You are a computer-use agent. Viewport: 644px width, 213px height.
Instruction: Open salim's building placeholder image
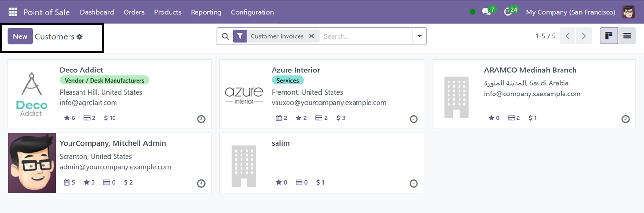(244, 166)
